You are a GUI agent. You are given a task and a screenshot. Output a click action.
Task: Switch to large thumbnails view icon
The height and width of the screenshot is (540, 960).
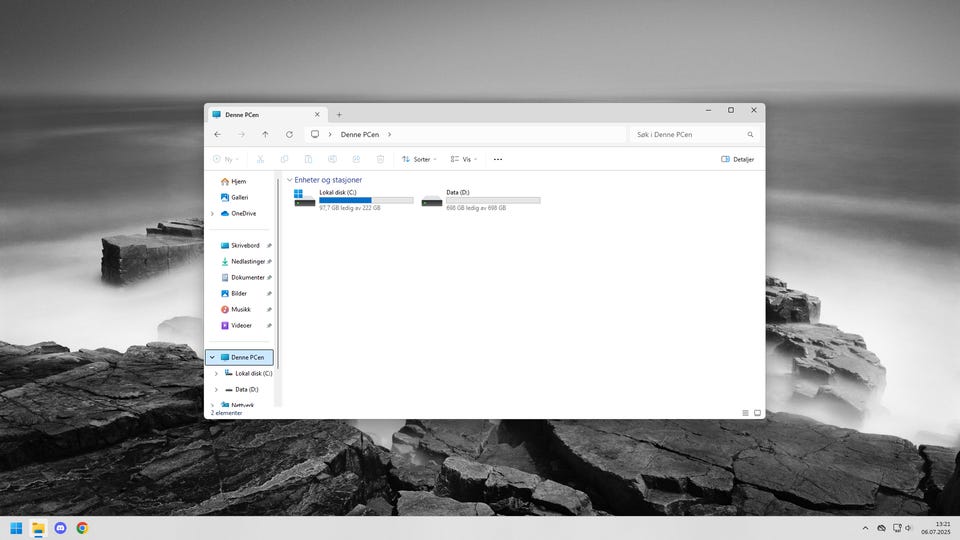[x=757, y=413]
